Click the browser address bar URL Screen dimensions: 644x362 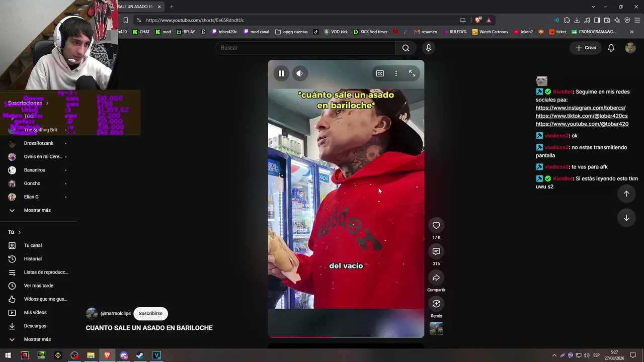tap(195, 20)
